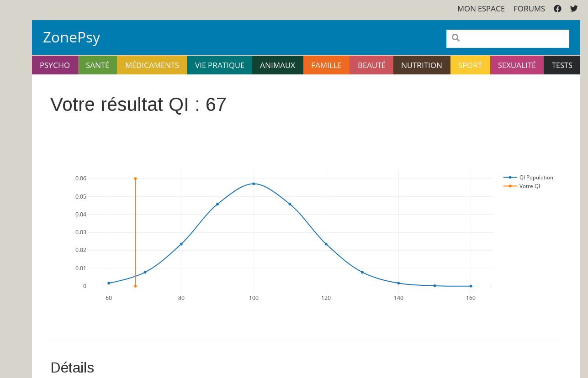Choose the VIE PRATIQUE menu item

[x=219, y=65]
